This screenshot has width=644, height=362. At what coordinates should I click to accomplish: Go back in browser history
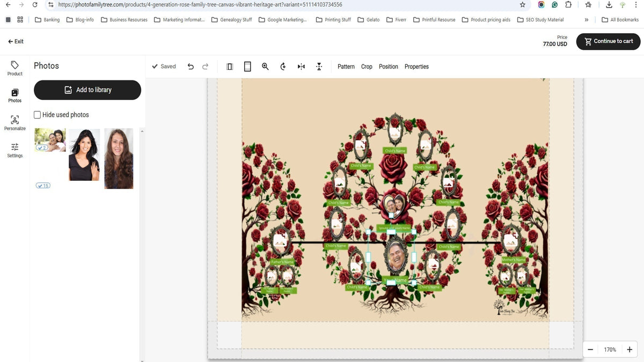(x=8, y=5)
